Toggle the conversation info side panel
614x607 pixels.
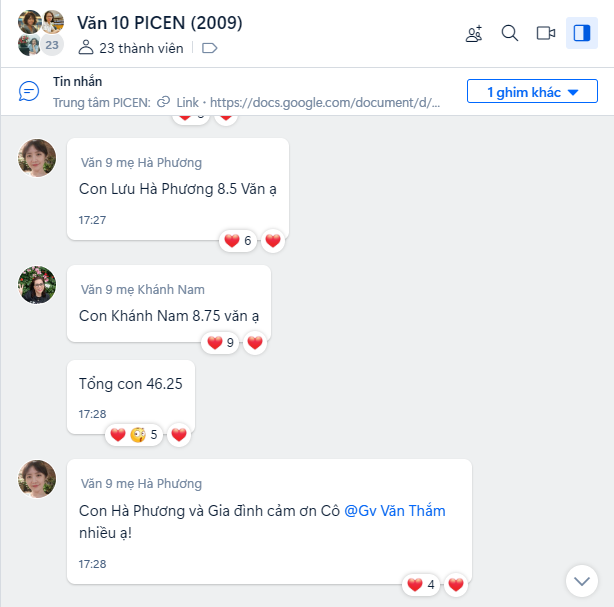pos(581,33)
